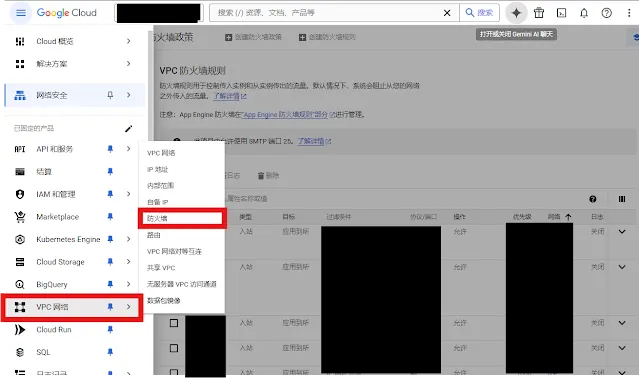Viewport: 639px width, 378px height.
Task: Choose VPC 网络 from the flyout submenu
Action: point(161,153)
